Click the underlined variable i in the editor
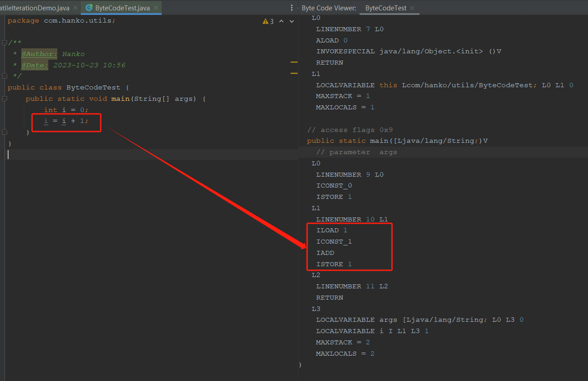This screenshot has height=381, width=588. (46, 121)
